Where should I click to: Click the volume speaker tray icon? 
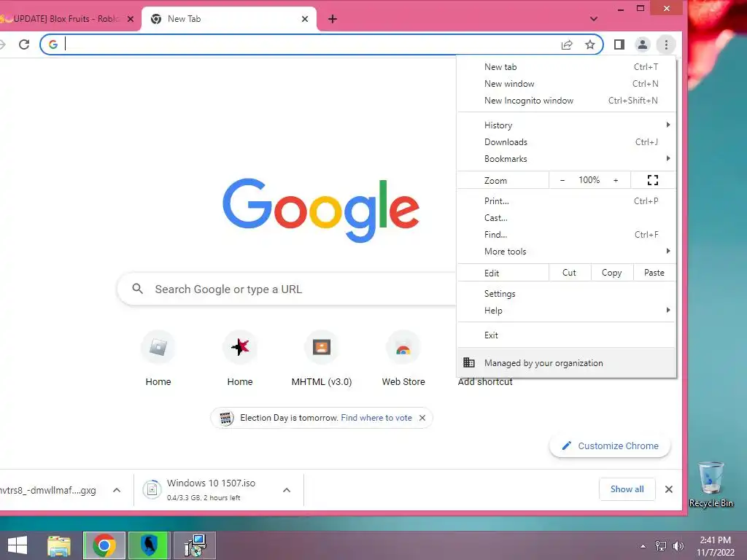(x=678, y=546)
